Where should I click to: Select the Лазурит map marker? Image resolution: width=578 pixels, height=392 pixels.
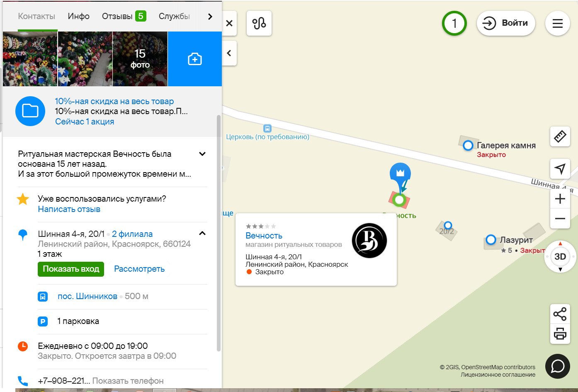click(491, 240)
